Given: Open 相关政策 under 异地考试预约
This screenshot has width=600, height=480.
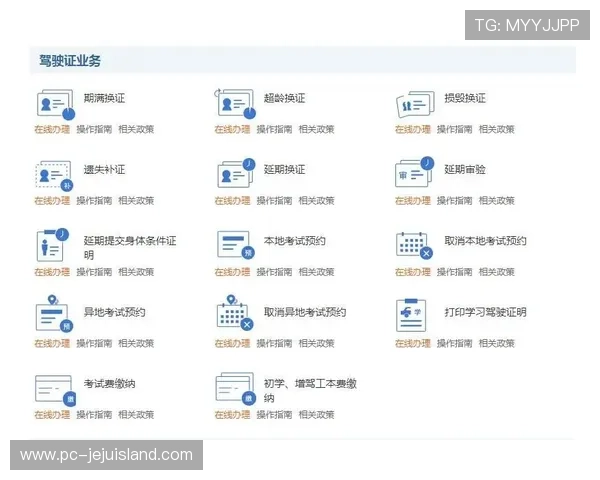Looking at the screenshot, I should [x=136, y=343].
